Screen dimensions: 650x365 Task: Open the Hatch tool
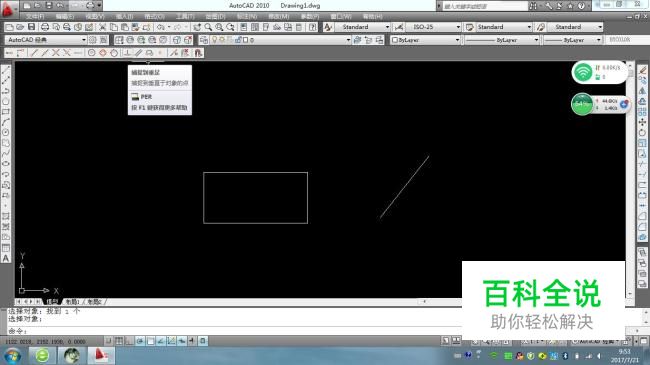click(x=6, y=216)
